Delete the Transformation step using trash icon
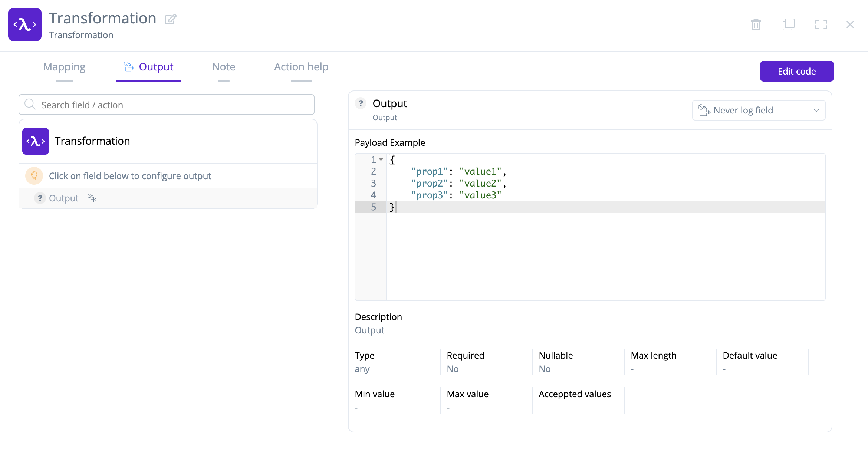This screenshot has height=461, width=868. (x=756, y=24)
